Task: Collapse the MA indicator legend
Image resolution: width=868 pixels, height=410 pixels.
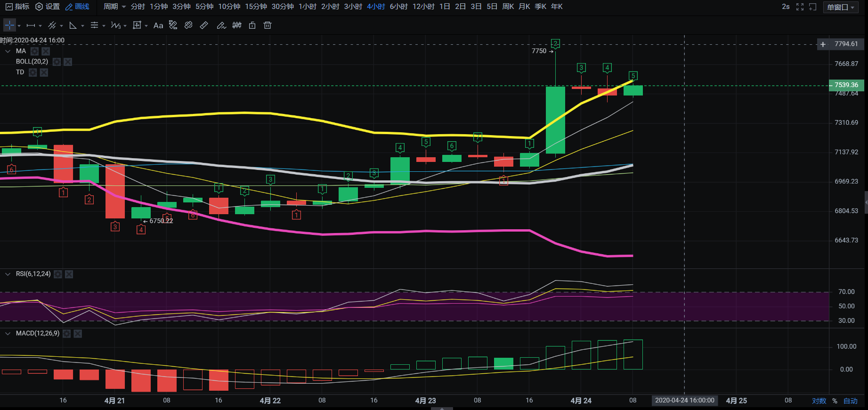Action: pos(8,51)
